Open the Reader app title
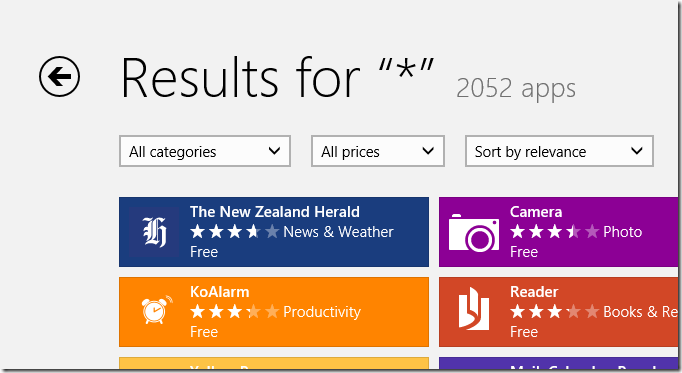 tap(534, 292)
